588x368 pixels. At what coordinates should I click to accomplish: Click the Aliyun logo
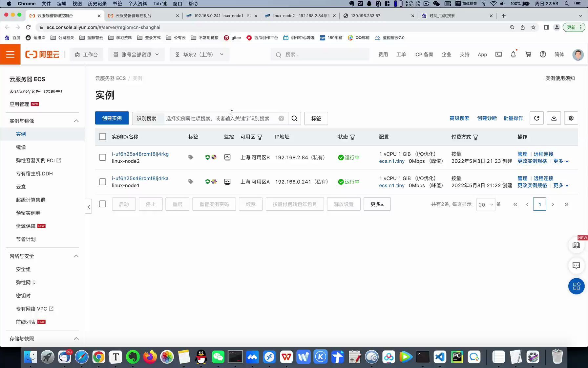click(43, 55)
